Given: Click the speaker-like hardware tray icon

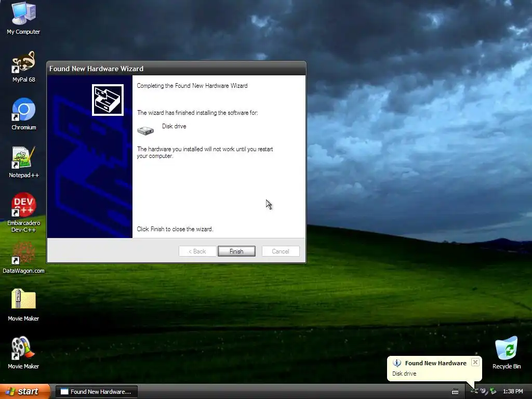Looking at the screenshot, I should coord(484,392).
